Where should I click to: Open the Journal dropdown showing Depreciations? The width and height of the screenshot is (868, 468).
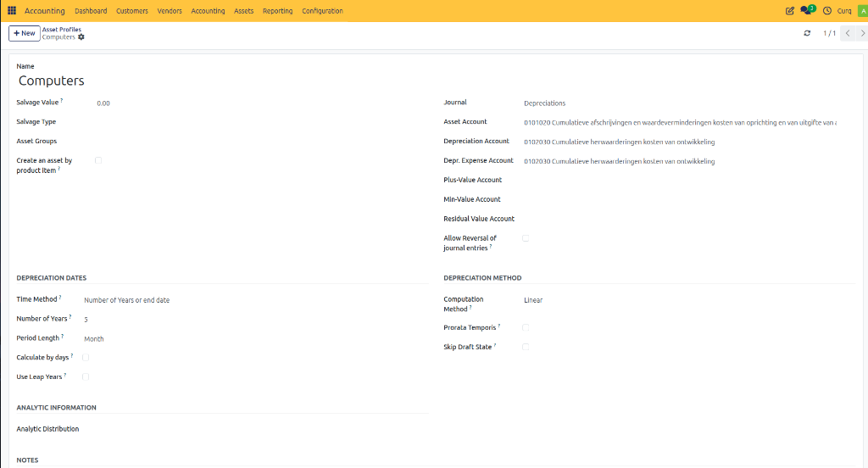pyautogui.click(x=688, y=103)
